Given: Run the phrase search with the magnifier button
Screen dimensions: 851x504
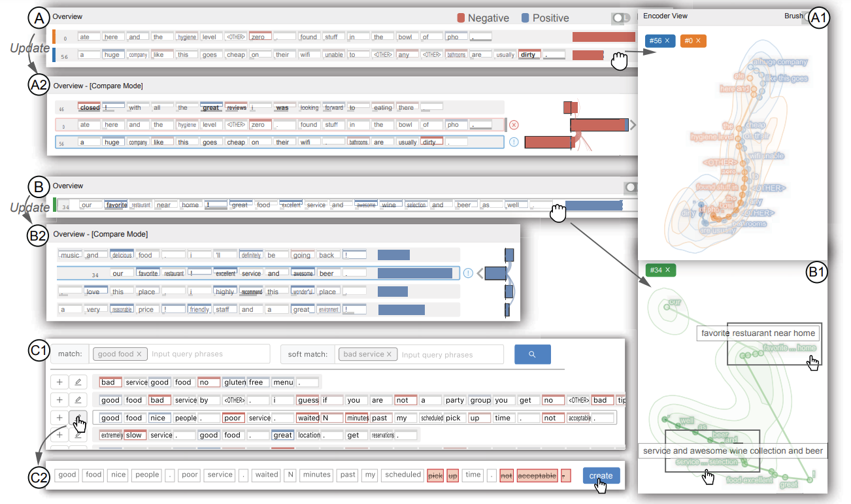Looking at the screenshot, I should coord(532,354).
